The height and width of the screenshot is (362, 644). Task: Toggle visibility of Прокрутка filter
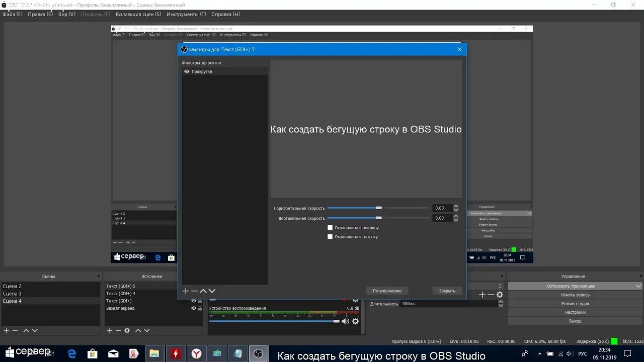tap(187, 71)
